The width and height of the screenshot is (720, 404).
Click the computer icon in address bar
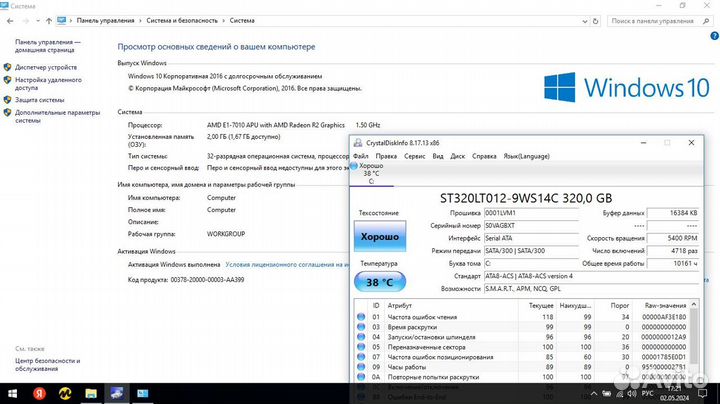62,21
